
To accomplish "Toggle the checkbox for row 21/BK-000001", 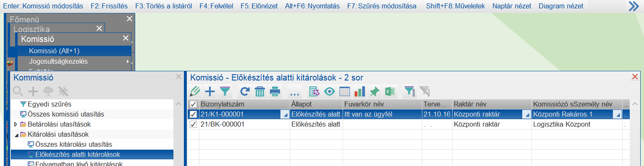I will pyautogui.click(x=193, y=124).
